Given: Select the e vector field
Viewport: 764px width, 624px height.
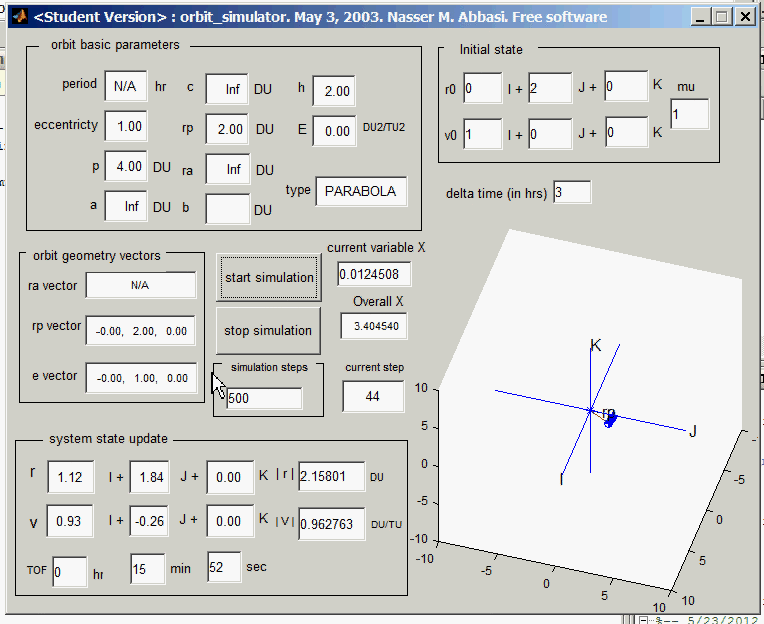Looking at the screenshot, I should tap(140, 377).
